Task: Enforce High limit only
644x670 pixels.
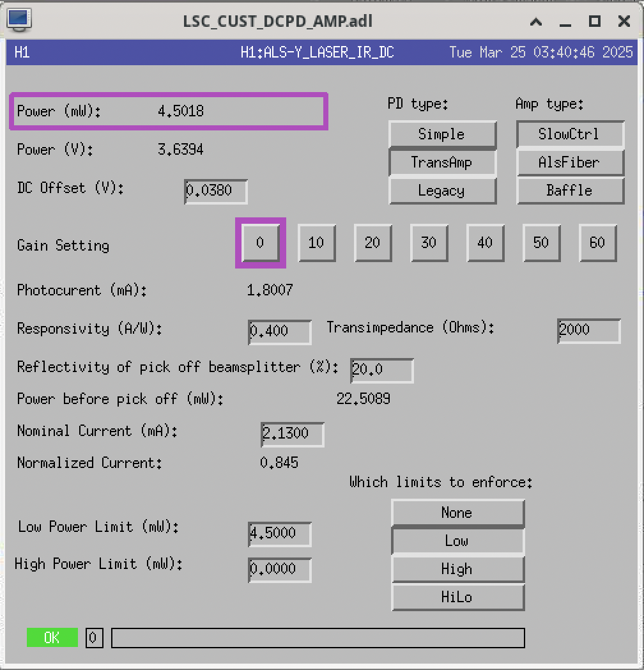Action: tap(458, 569)
